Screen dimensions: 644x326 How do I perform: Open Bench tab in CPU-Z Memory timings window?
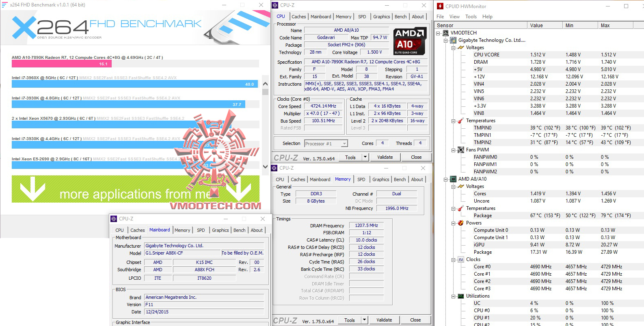click(x=400, y=179)
